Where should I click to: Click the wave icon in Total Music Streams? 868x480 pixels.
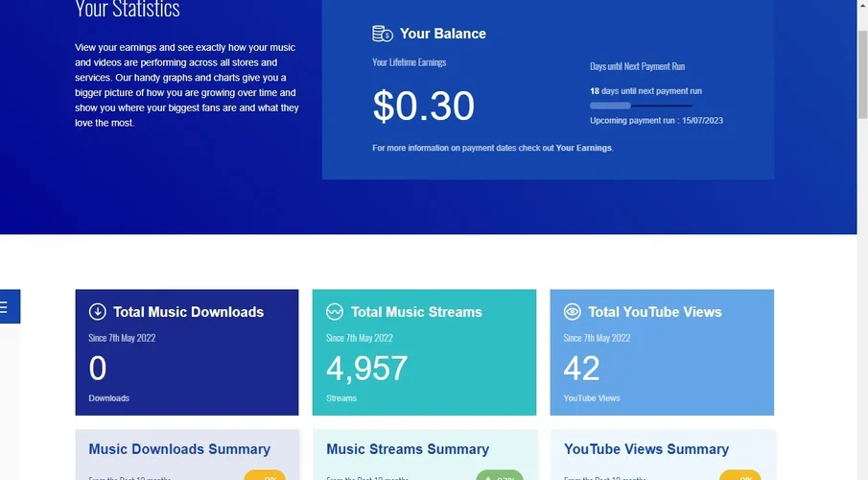[335, 311]
